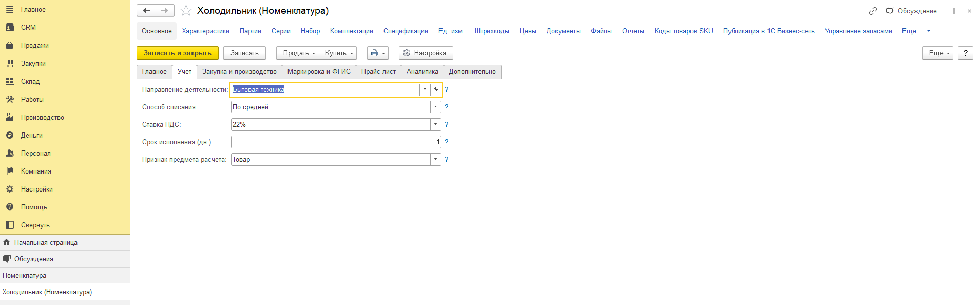Open the Управление запасами link

[x=858, y=31]
